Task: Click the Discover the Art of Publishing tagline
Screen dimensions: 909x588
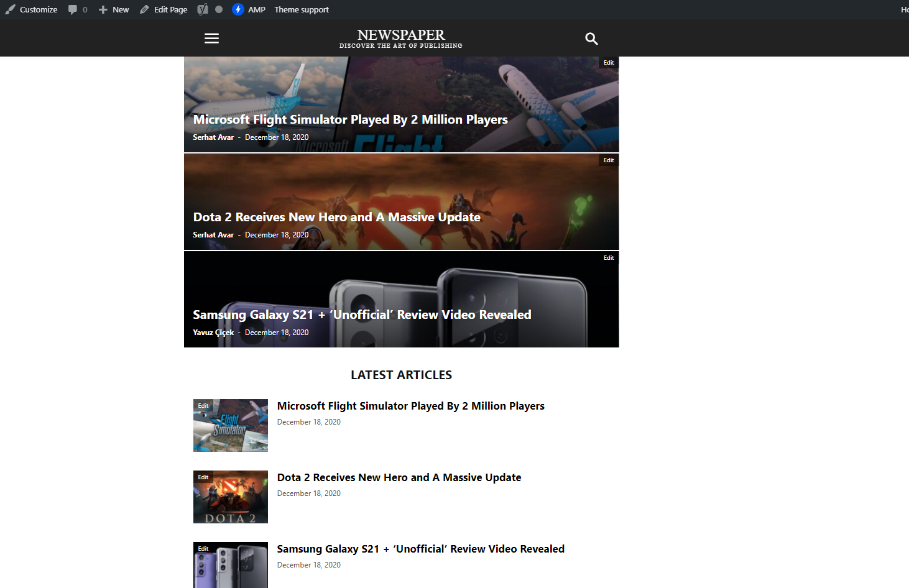Action: click(x=401, y=46)
